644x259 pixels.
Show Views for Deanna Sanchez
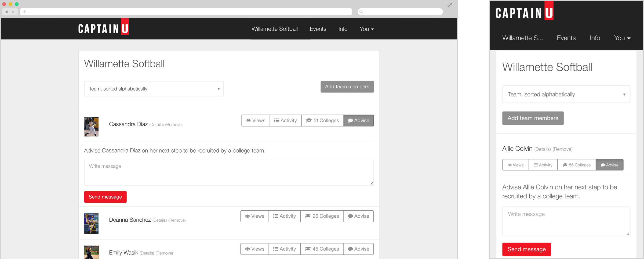click(x=254, y=216)
